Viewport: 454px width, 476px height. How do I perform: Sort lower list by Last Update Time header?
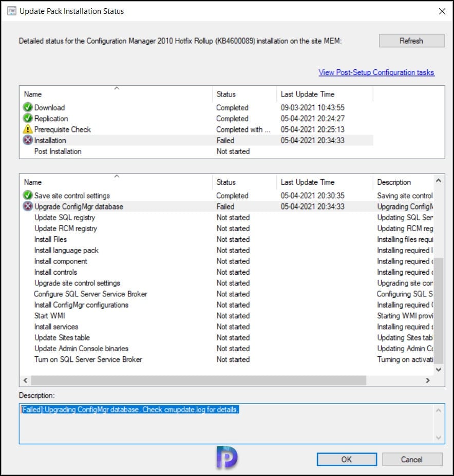[x=325, y=182]
